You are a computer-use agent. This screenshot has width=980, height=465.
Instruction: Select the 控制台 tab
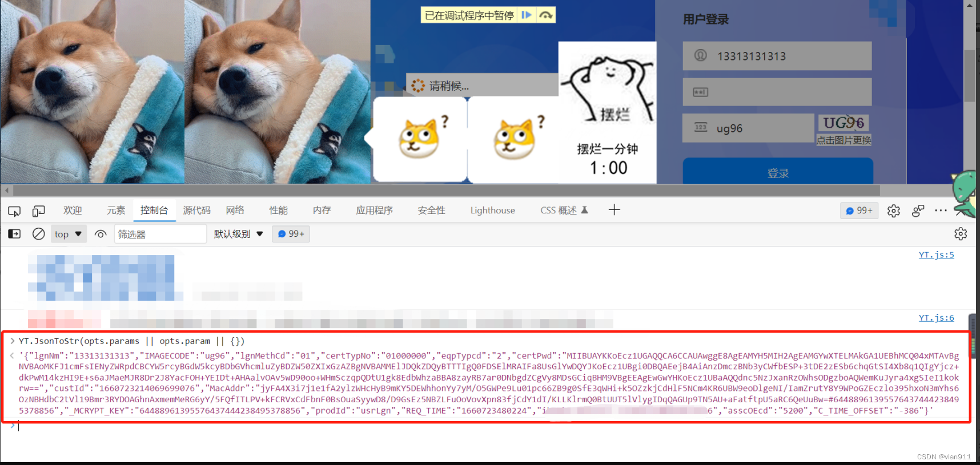(x=154, y=211)
